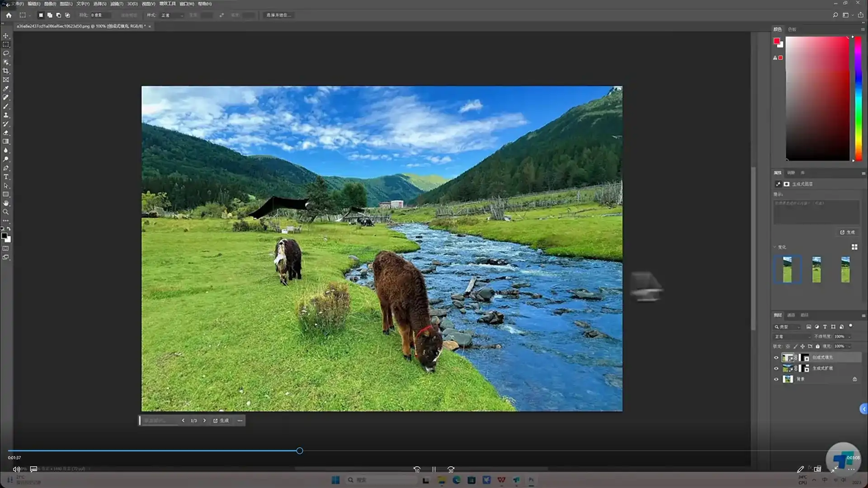The height and width of the screenshot is (488, 868).
Task: Hide the generative expand middle layer
Action: (x=776, y=368)
